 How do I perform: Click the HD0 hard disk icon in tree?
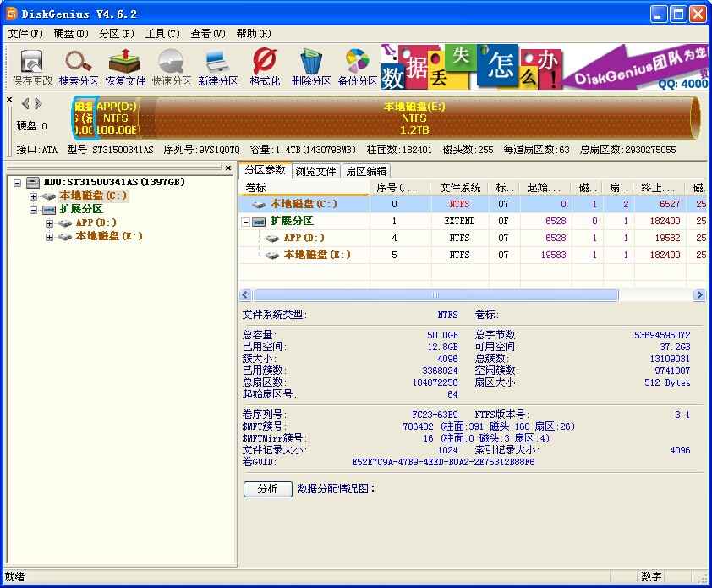click(x=33, y=183)
